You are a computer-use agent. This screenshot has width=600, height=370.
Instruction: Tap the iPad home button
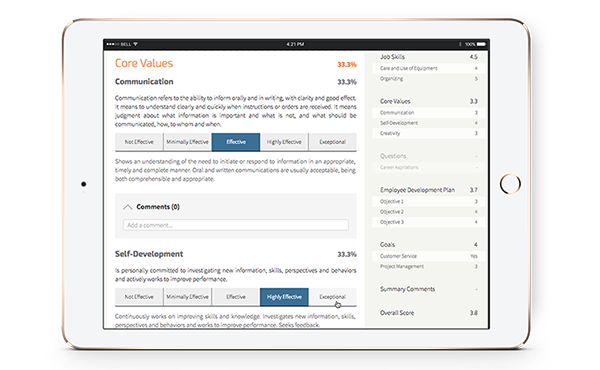point(510,184)
